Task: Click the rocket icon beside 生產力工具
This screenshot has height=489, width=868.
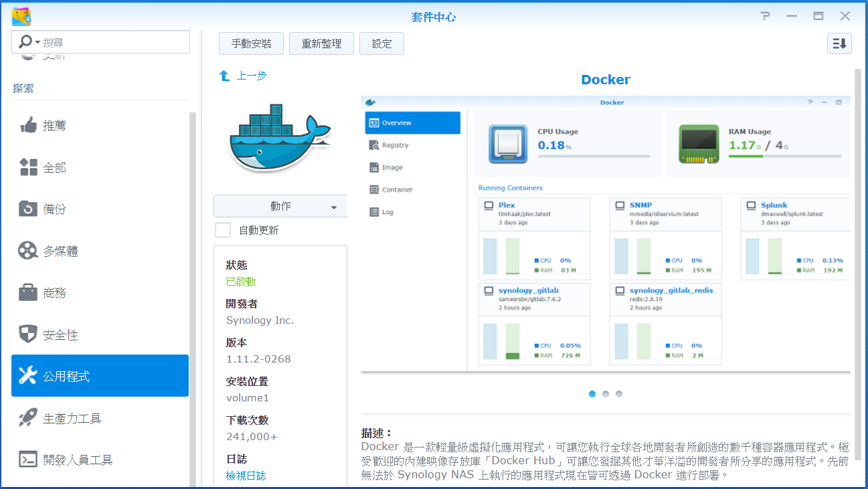Action: pos(28,418)
